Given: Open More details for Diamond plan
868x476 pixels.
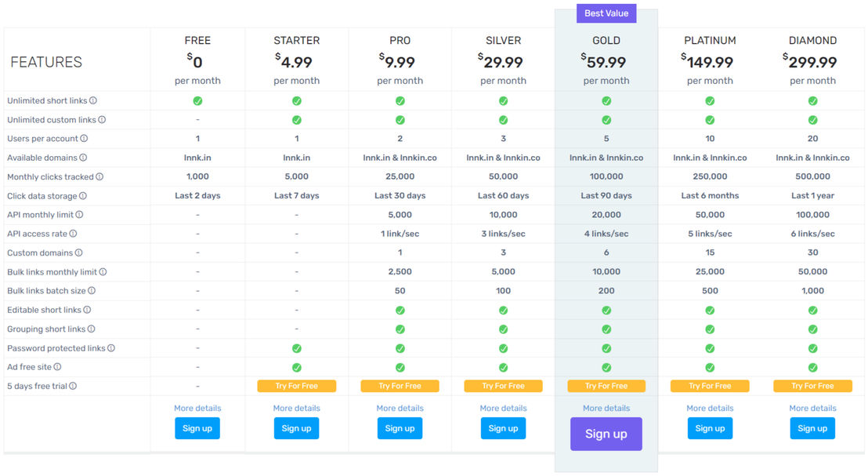Looking at the screenshot, I should click(x=812, y=409).
